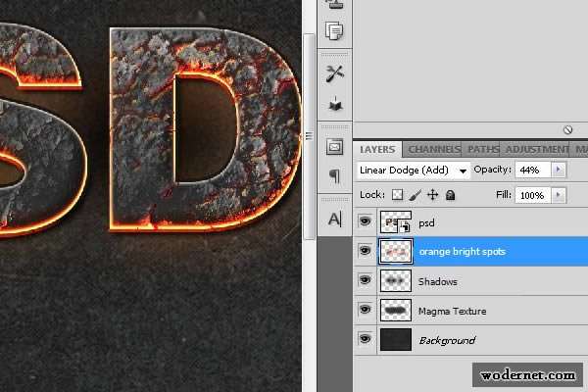Open the Tool Presets panel icon
The image size is (588, 392).
point(334,73)
